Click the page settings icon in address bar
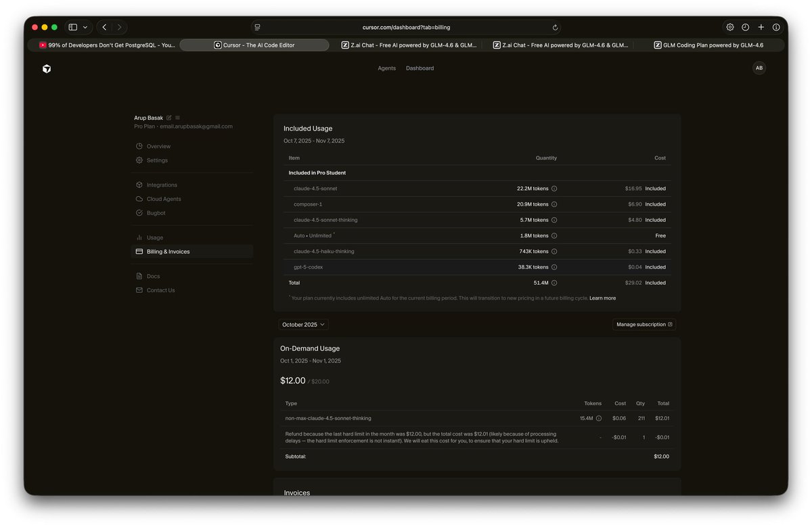Image resolution: width=812 pixels, height=527 pixels. point(258,28)
